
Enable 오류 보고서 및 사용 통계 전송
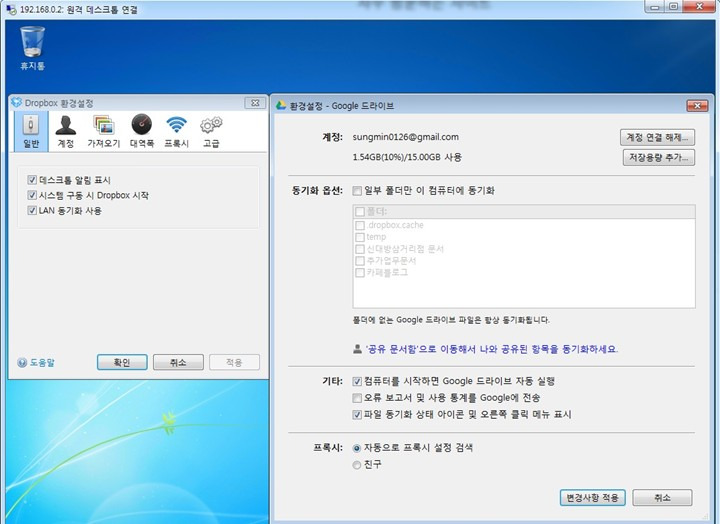coord(357,398)
